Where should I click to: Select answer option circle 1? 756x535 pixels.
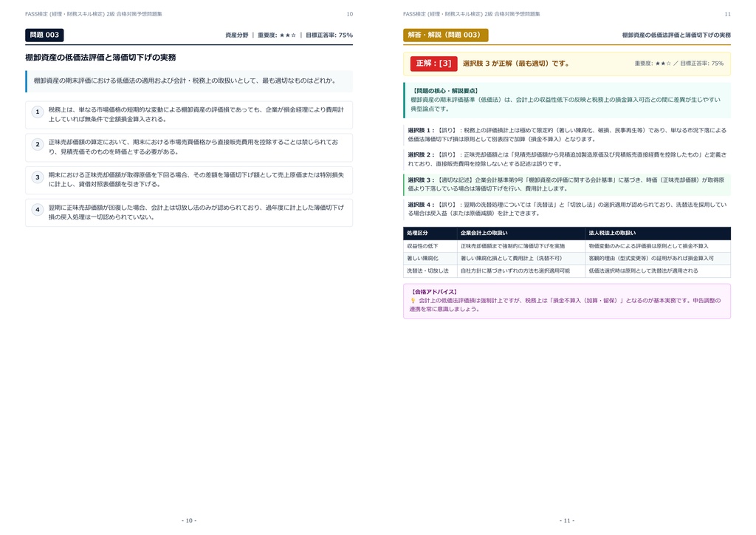pyautogui.click(x=38, y=112)
